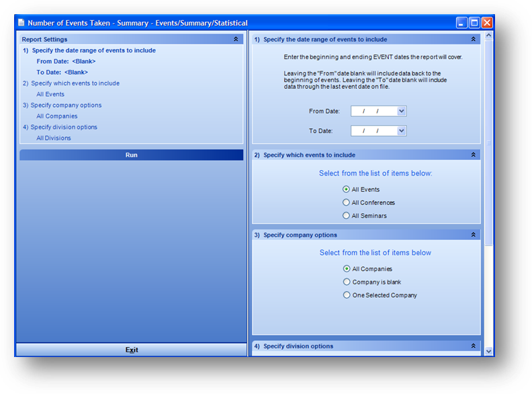Viewport: 532px width, 394px height.
Task: Select the All Events radio button
Action: coord(347,190)
